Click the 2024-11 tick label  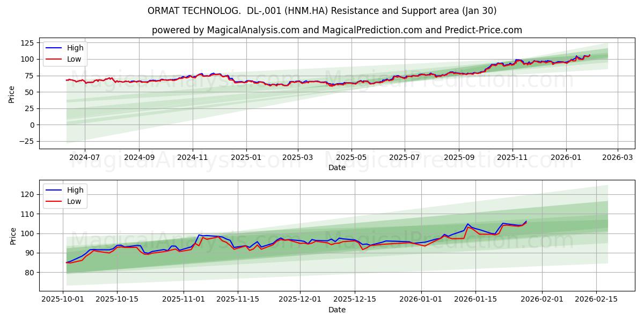coord(193,157)
